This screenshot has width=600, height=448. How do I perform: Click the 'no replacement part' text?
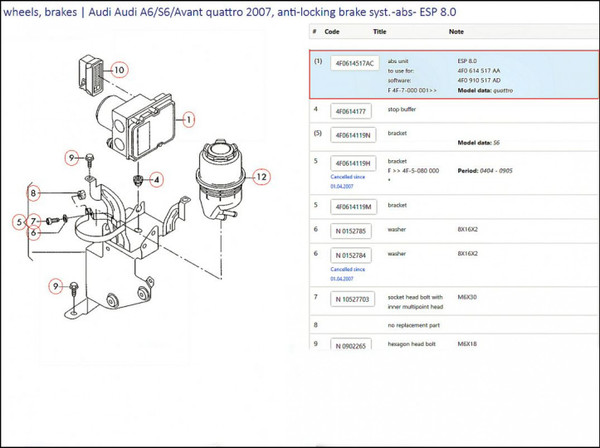(414, 325)
